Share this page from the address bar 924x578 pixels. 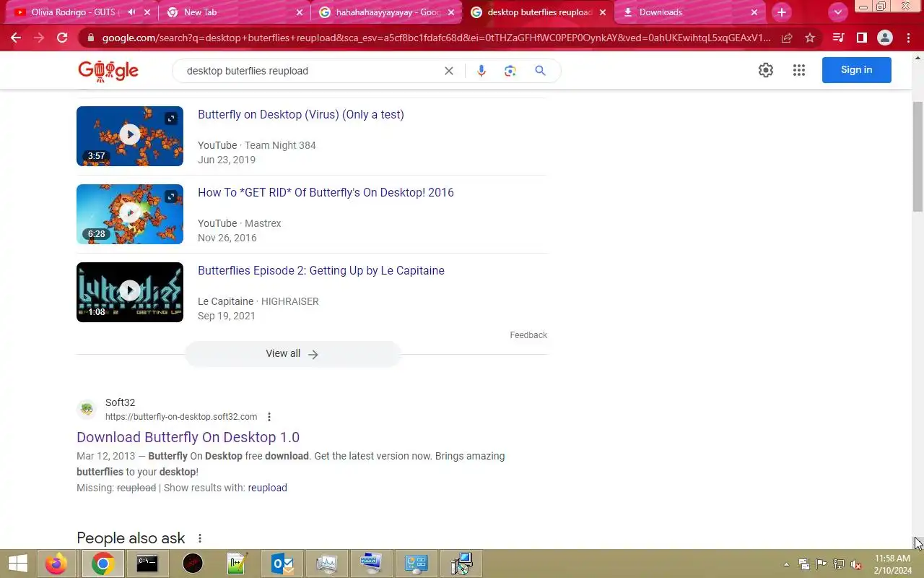point(787,38)
